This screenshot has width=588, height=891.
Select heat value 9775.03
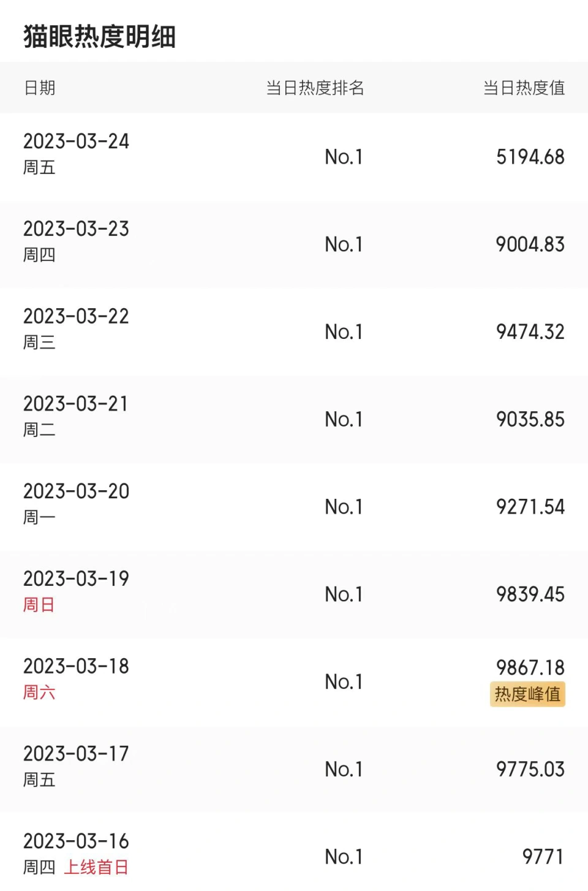pyautogui.click(x=530, y=770)
